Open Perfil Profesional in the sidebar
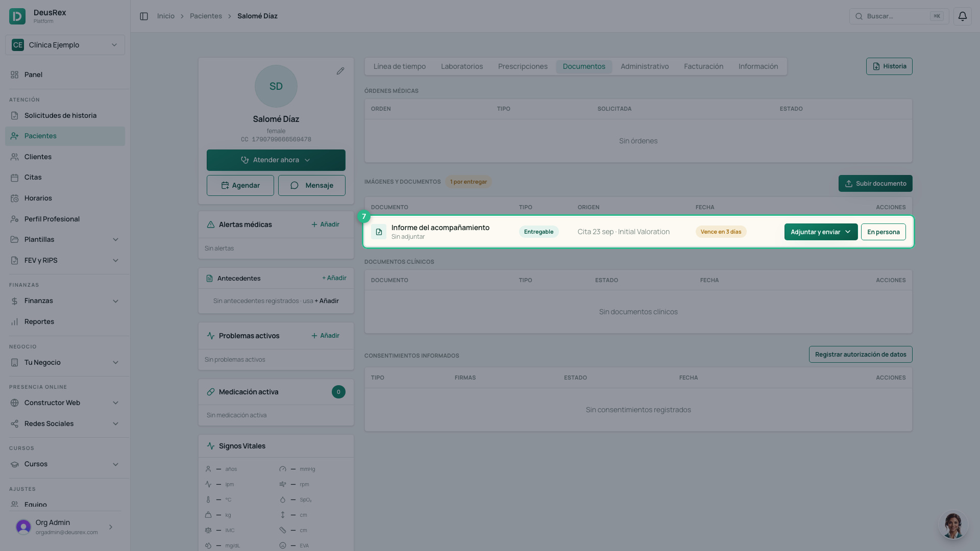This screenshot has height=551, width=980. click(65, 219)
